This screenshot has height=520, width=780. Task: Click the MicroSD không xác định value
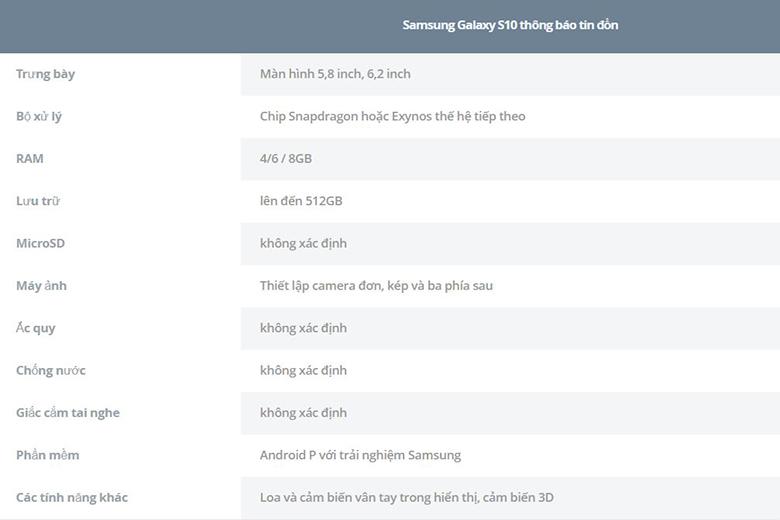point(303,243)
